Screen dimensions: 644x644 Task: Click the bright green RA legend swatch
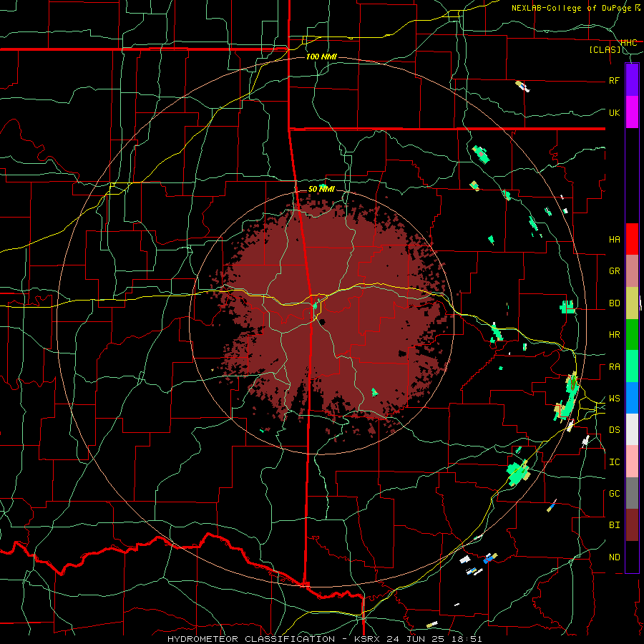coord(632,366)
